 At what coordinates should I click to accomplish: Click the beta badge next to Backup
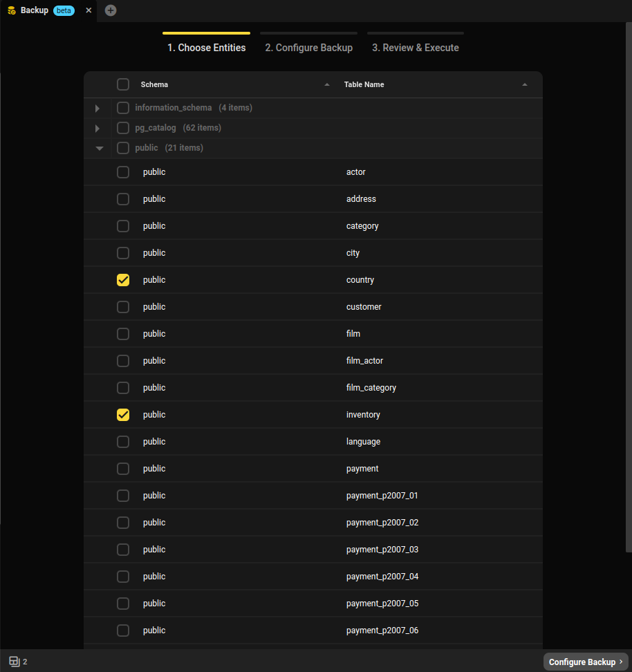(x=64, y=10)
